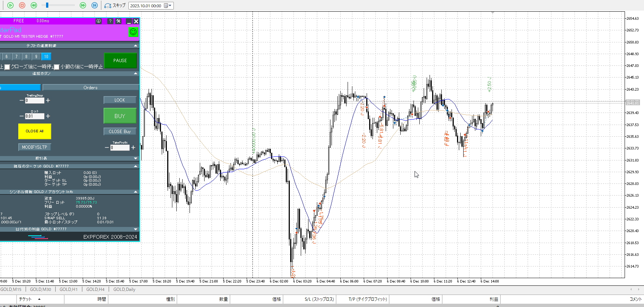Expand the 日付別の利益 GOLD section

click(136, 229)
